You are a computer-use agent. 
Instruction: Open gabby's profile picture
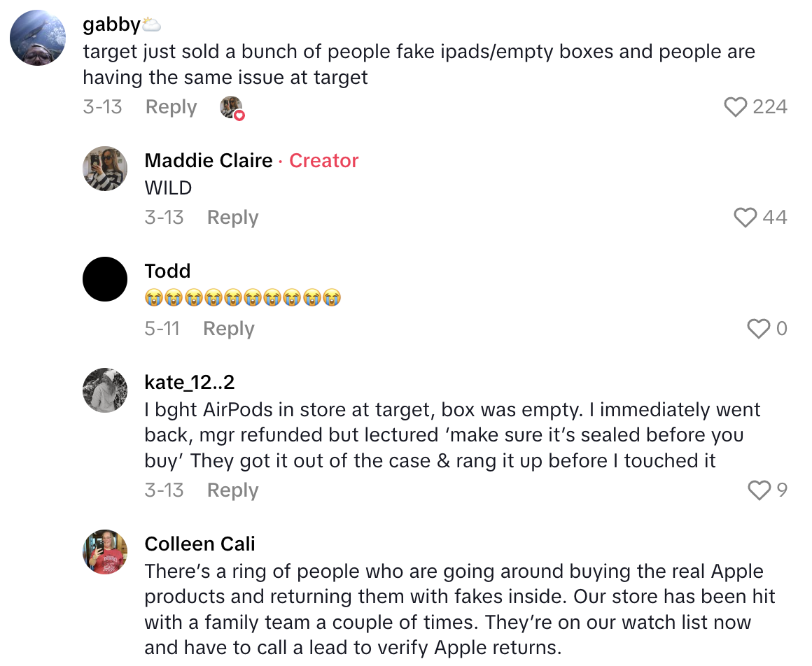pyautogui.click(x=38, y=38)
